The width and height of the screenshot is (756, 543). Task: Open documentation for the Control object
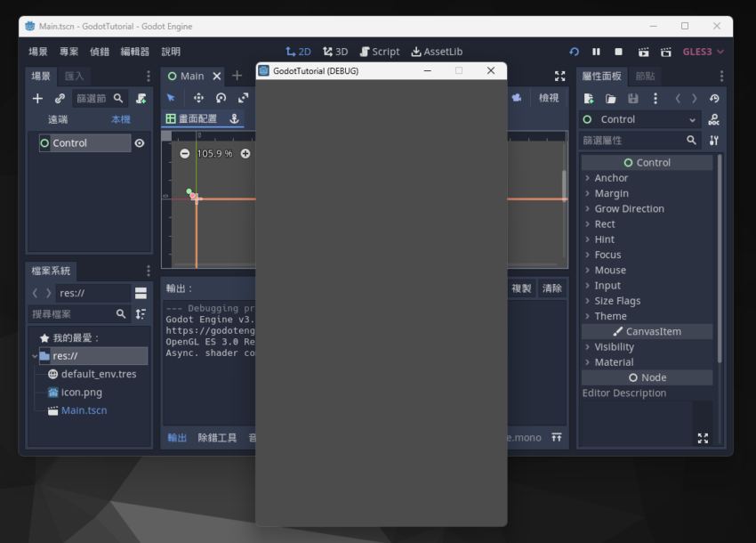pyautogui.click(x=714, y=119)
